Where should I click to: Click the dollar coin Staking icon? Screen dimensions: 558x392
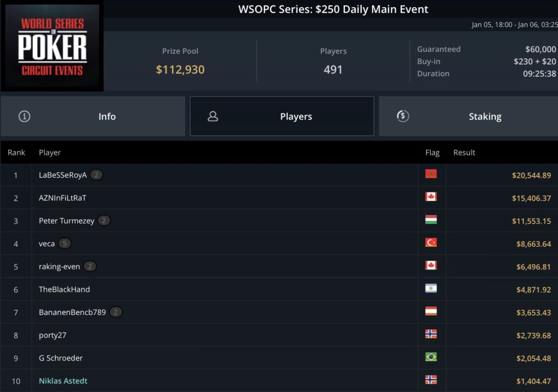pos(403,116)
